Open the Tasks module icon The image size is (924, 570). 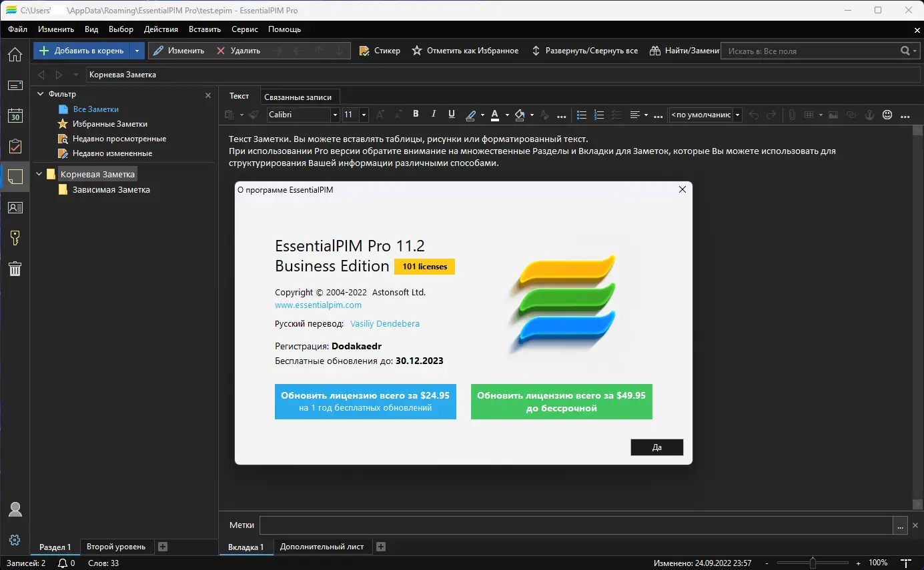pyautogui.click(x=15, y=147)
